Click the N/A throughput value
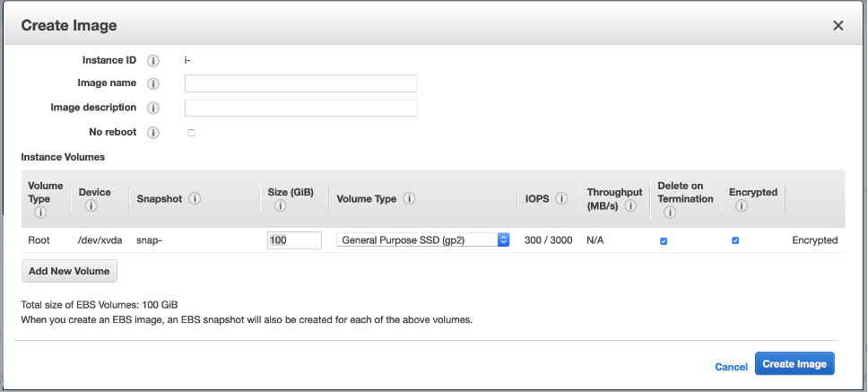 click(x=597, y=240)
